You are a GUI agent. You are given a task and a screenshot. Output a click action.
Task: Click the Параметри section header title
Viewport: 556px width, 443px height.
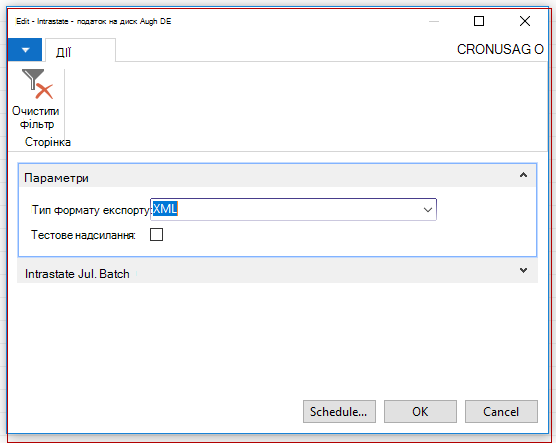point(56,178)
